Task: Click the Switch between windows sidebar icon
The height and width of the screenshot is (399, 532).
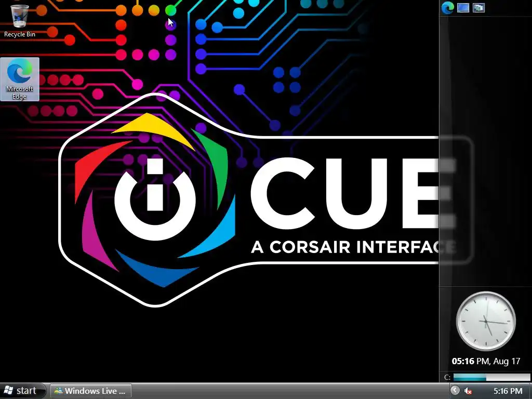Action: click(x=478, y=7)
